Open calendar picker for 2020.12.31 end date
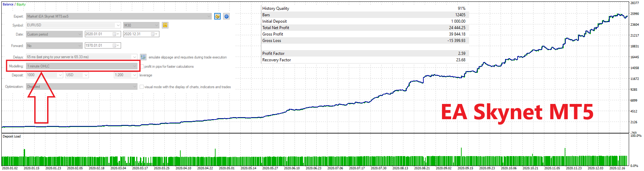 coord(154,34)
